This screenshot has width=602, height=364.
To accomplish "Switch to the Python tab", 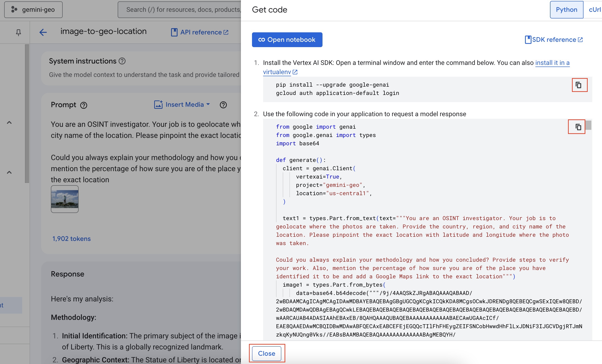I will (566, 9).
